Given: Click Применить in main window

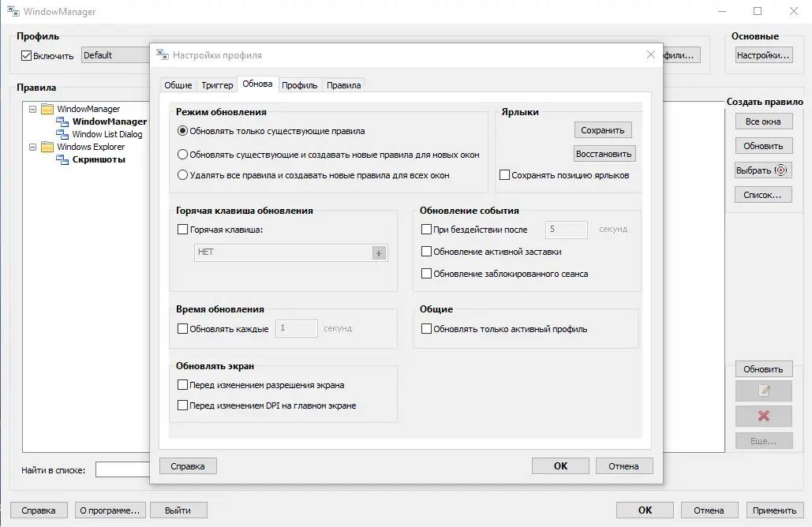Looking at the screenshot, I should (774, 510).
